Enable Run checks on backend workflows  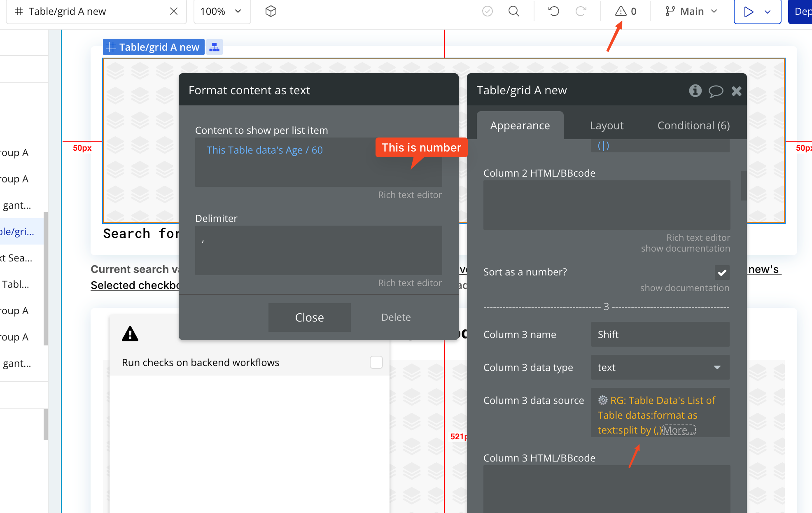376,362
